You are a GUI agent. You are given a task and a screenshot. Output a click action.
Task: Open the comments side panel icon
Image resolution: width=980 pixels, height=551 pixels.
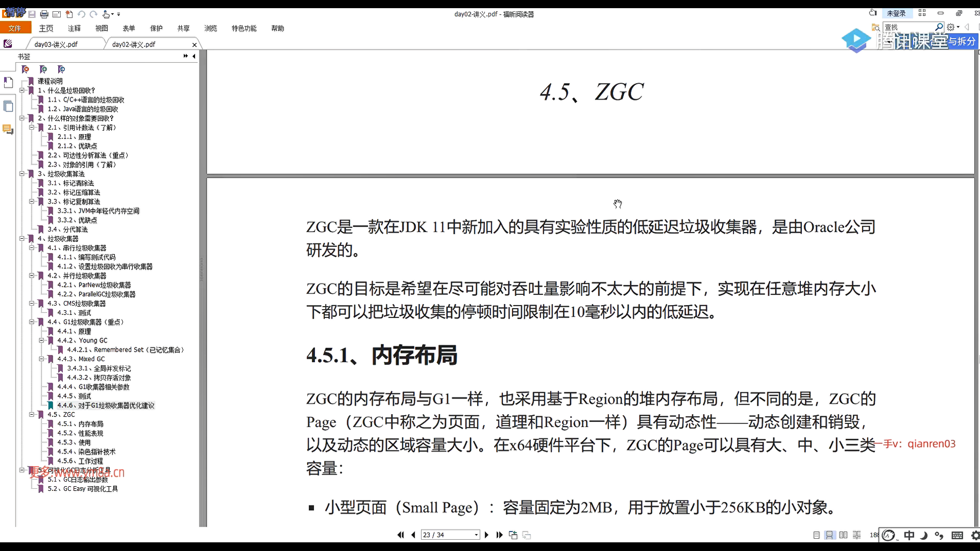pos(8,130)
